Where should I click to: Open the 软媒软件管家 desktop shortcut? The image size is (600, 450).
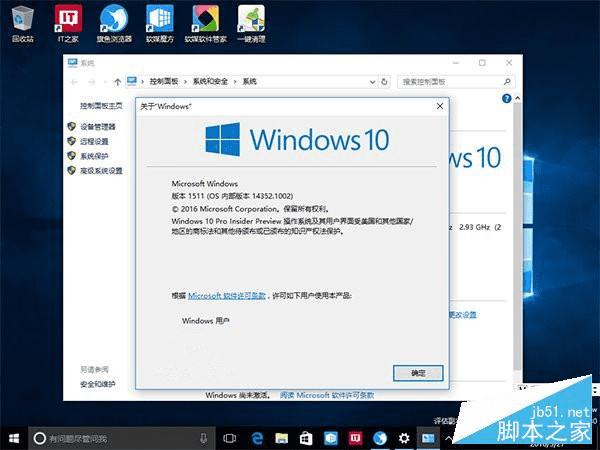[x=205, y=24]
